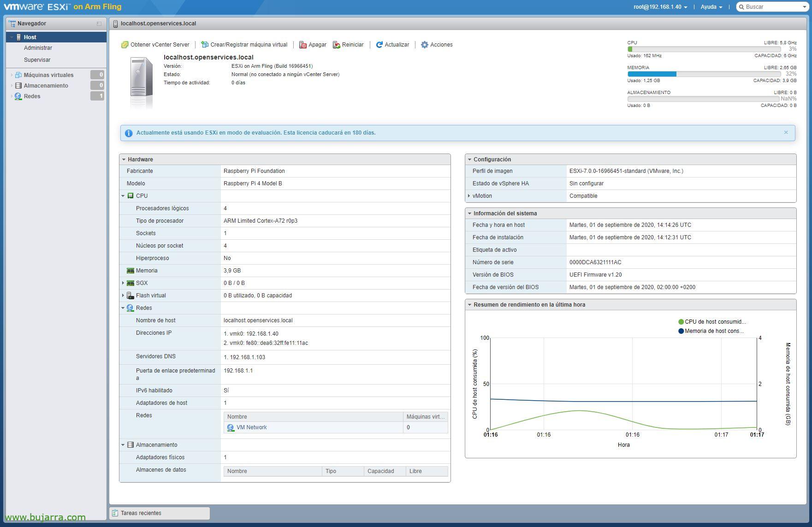Click the Actualizar refresh icon
Image resolution: width=812 pixels, height=527 pixels.
[x=379, y=45]
